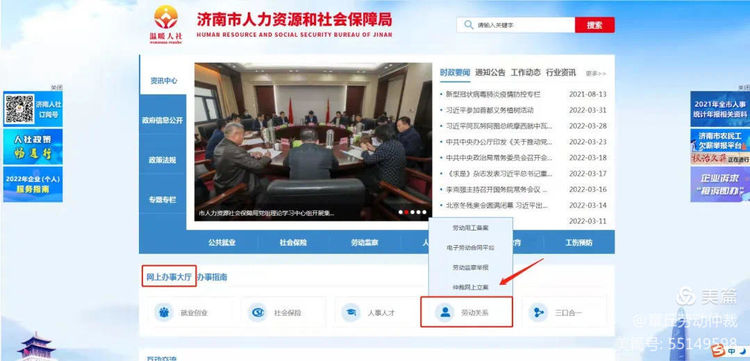Screen dimensions: 750x361
Task: Open the 人社政策畅通行 banner
Action: (33, 147)
